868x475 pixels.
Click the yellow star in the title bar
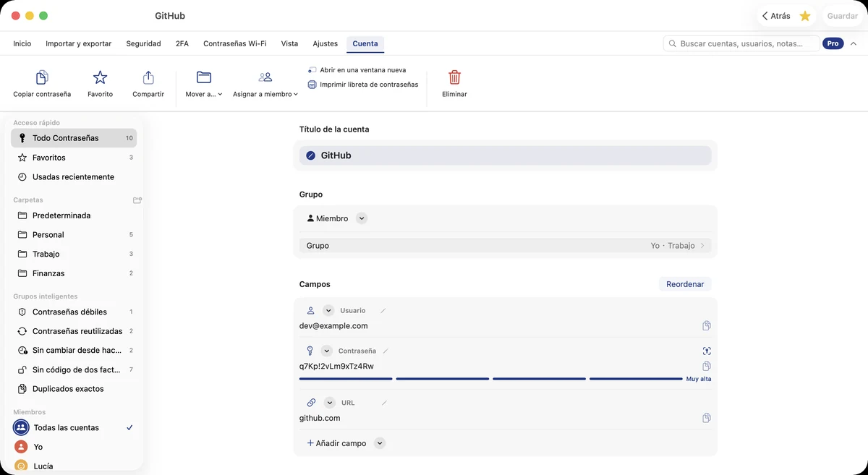pyautogui.click(x=805, y=16)
